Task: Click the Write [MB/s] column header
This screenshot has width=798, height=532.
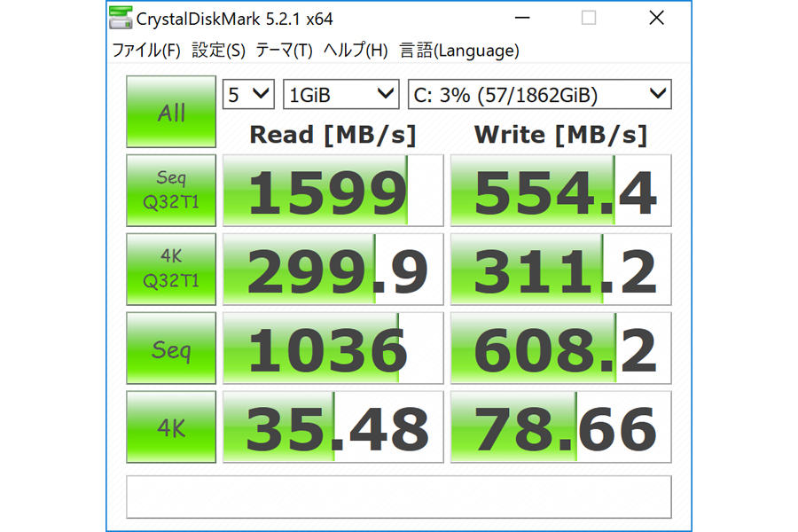Action: (x=561, y=135)
